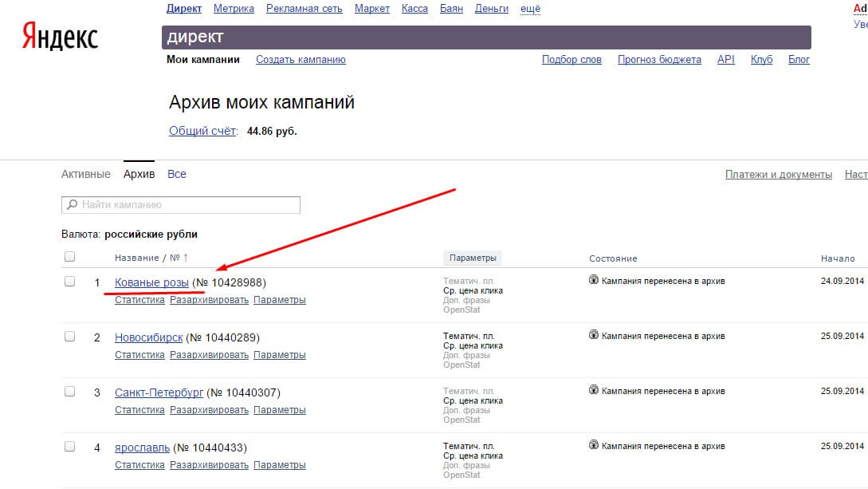Image resolution: width=868 pixels, height=489 pixels.
Task: Select the Архив tab
Action: [x=139, y=174]
